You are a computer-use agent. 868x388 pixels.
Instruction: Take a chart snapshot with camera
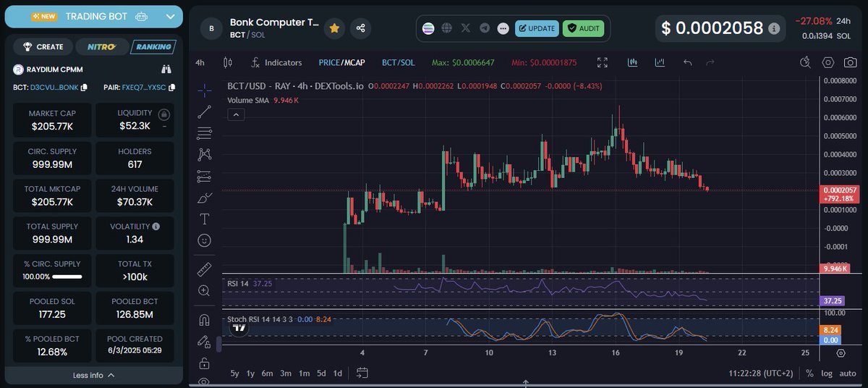pyautogui.click(x=851, y=62)
